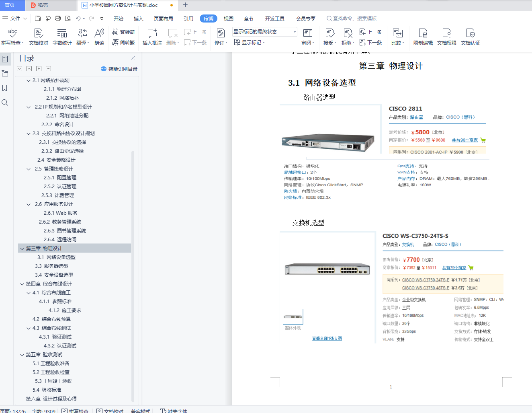Click the 翻译 translate tool
Image resolution: width=532 pixels, height=413 pixels.
tap(83, 37)
